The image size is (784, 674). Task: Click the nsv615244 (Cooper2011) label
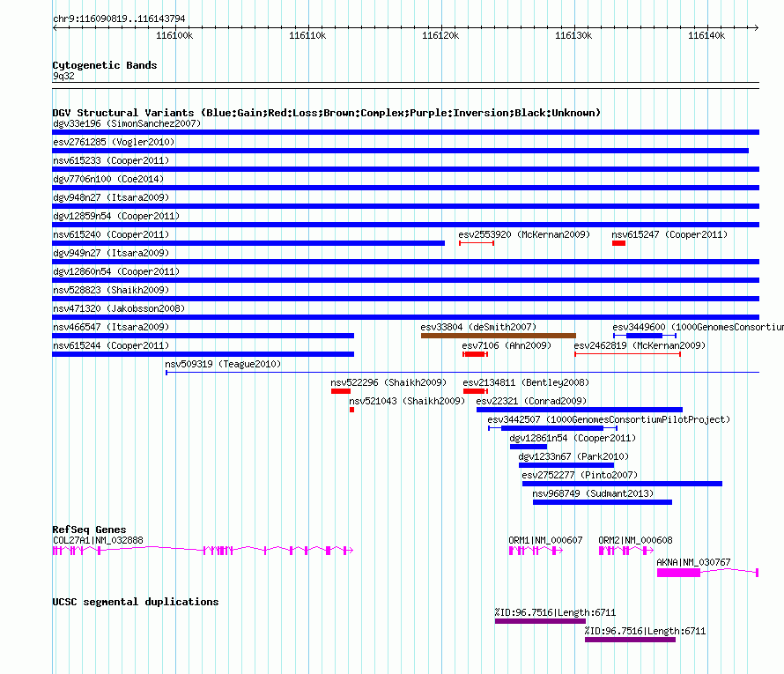111,345
